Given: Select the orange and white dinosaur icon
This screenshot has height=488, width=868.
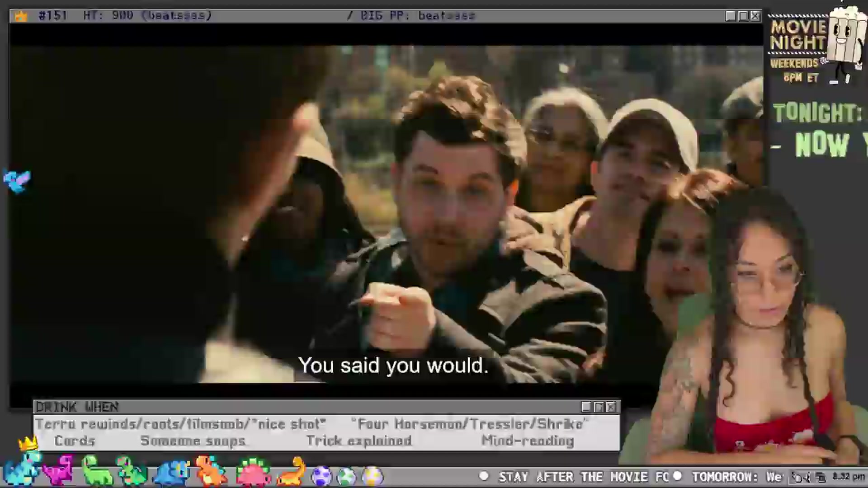Looking at the screenshot, I should 211,470.
